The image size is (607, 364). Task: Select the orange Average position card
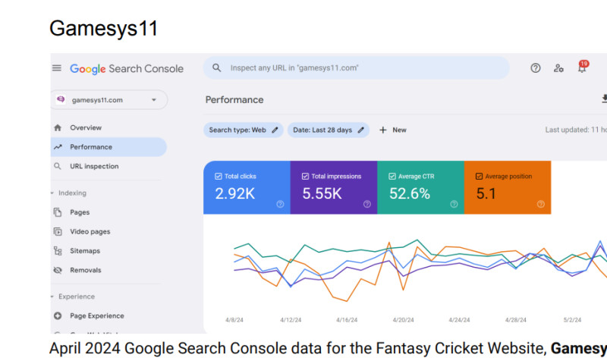click(x=507, y=187)
